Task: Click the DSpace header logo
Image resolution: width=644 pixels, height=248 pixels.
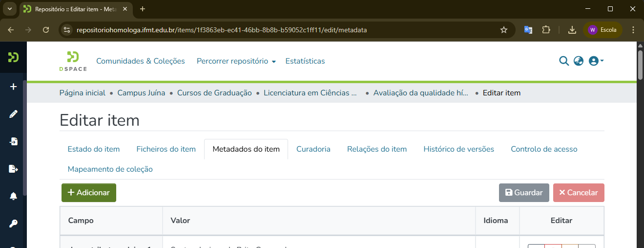Action: coord(73,61)
